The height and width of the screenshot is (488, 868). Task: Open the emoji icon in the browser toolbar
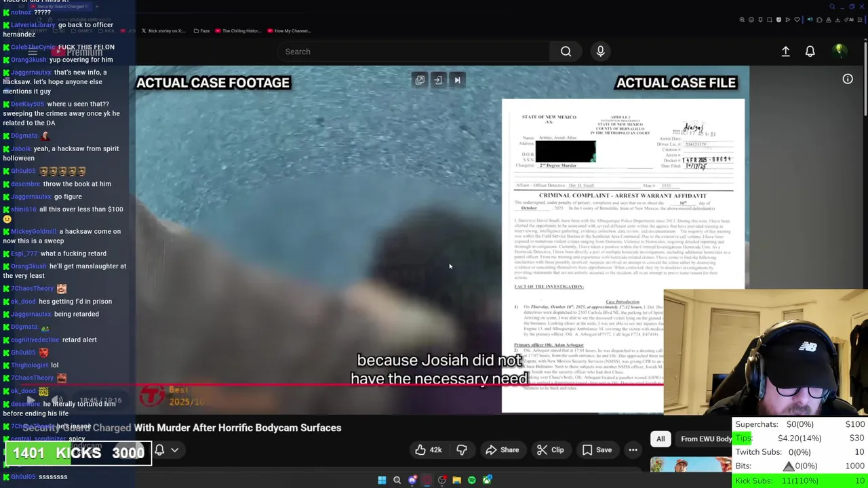point(751,20)
